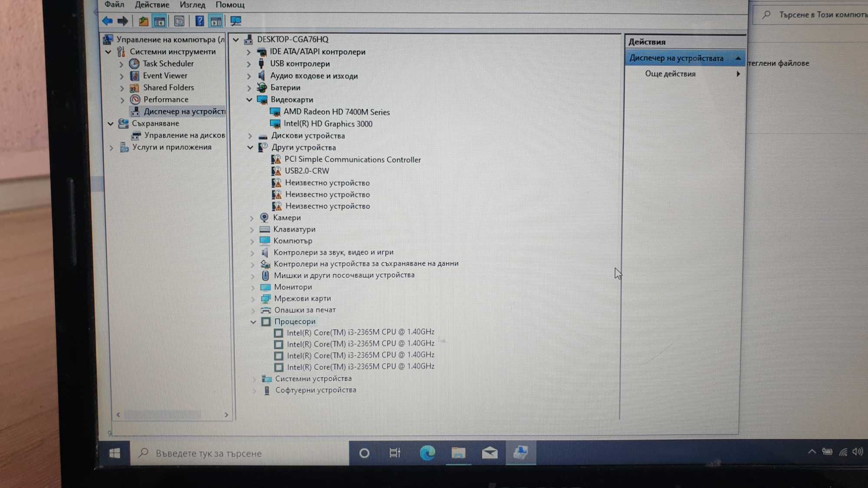The height and width of the screenshot is (488, 868).
Task: Expand Услуги и приложения in left tree
Action: point(111,147)
